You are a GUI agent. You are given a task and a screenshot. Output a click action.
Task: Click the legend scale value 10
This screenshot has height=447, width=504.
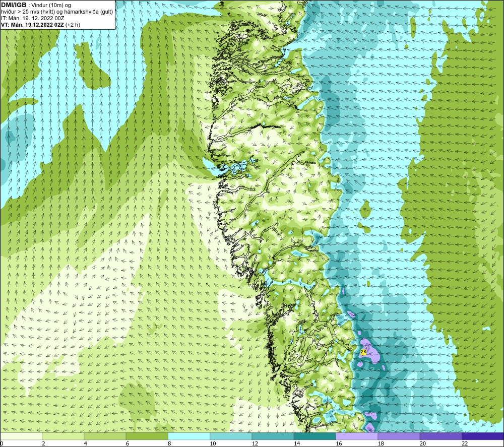pyautogui.click(x=213, y=443)
